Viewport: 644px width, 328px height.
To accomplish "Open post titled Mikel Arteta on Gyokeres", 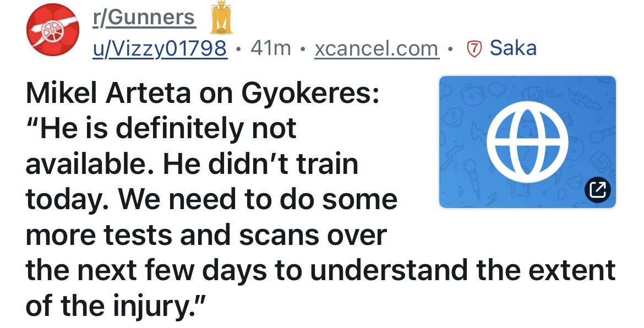I will click(202, 95).
